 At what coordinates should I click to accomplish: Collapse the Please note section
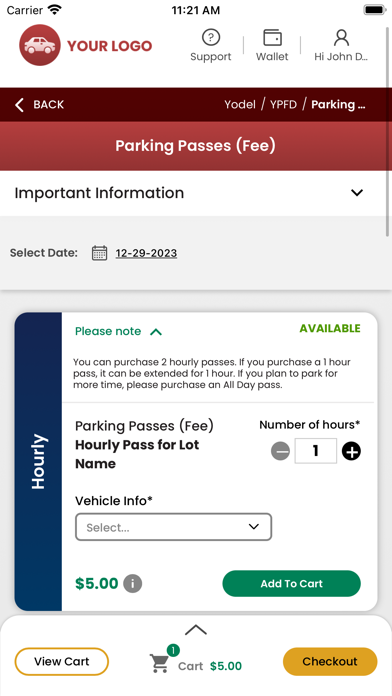coord(156,332)
